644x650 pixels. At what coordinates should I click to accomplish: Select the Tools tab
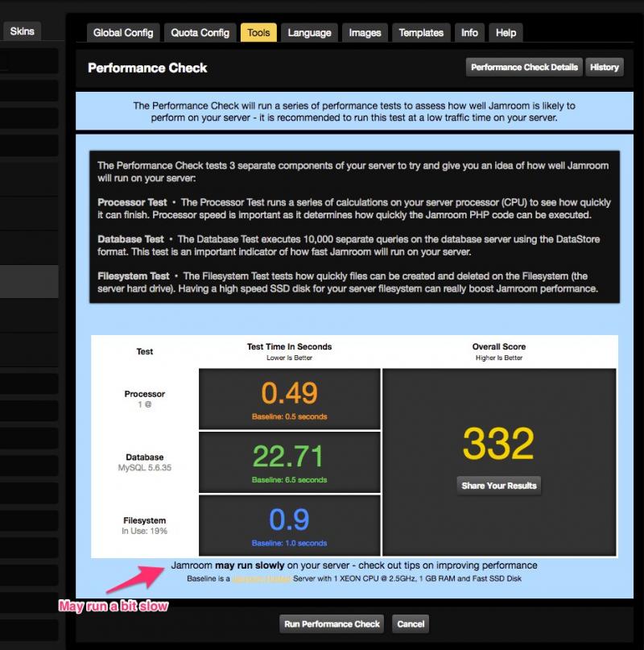tap(258, 33)
